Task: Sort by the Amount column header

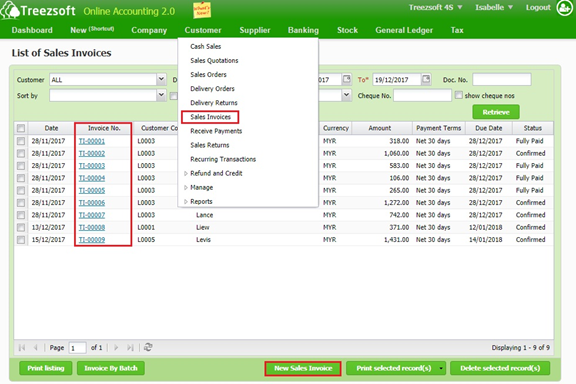Action: tap(381, 128)
